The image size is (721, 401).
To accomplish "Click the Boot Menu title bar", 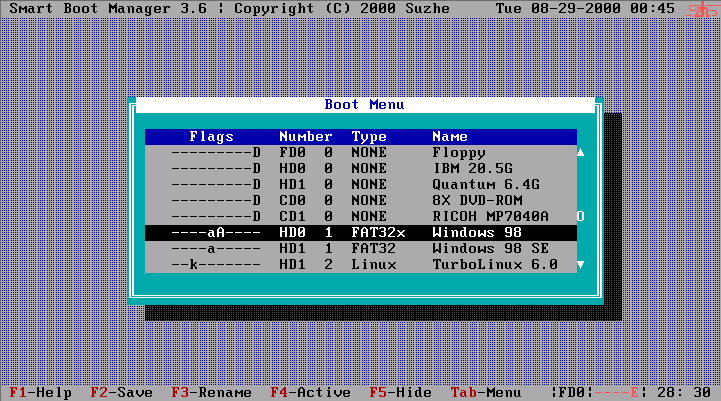I will (x=364, y=105).
